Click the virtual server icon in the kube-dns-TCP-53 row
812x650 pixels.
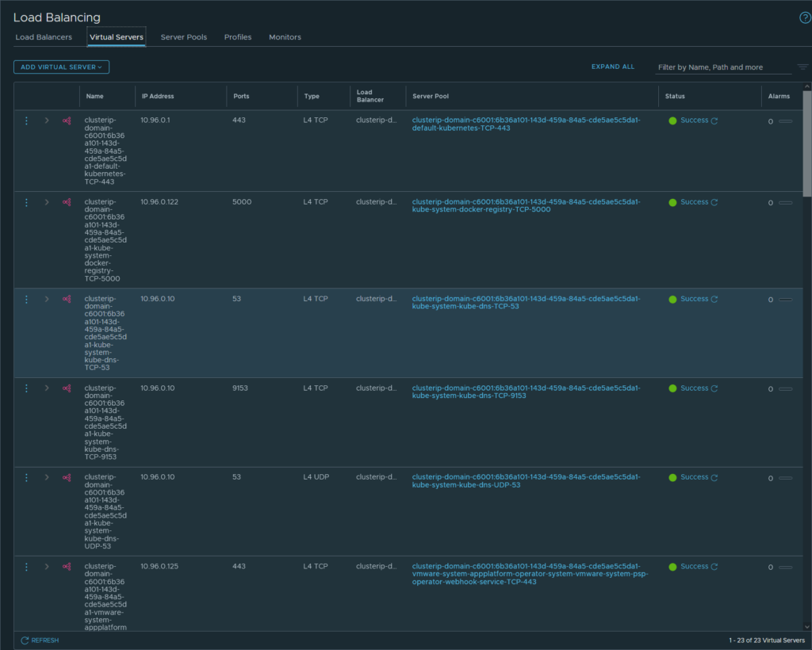pos(67,299)
